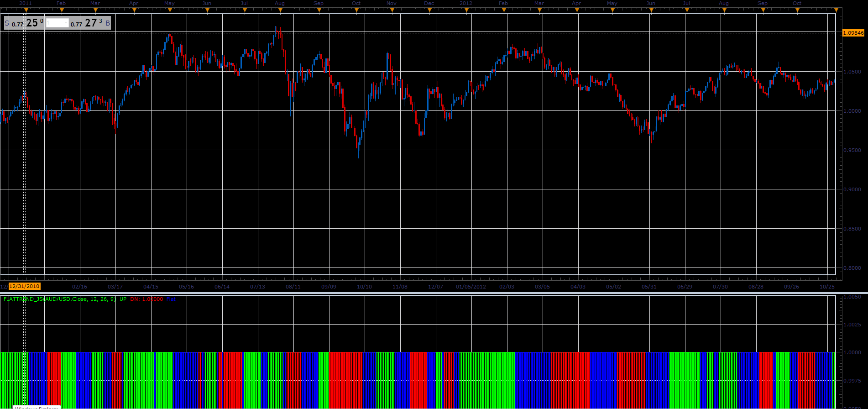The image size is (868, 409).
Task: Click the blue Flat legend label
Action: (x=171, y=299)
